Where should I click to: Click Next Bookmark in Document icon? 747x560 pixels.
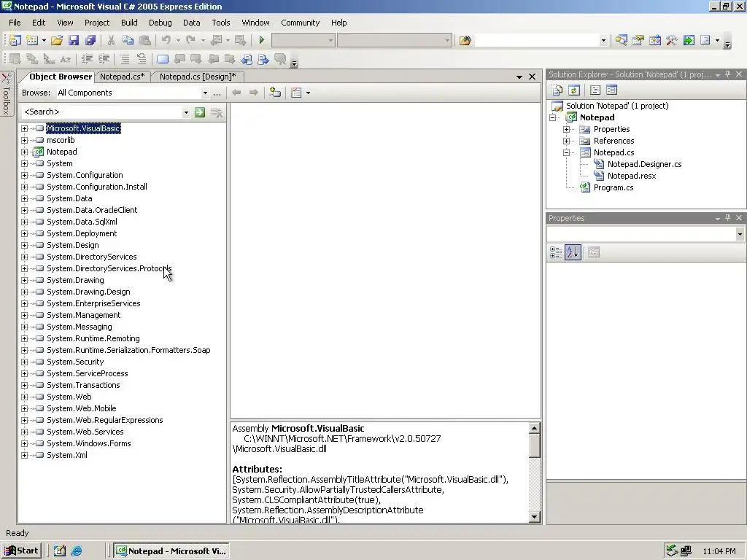coord(263,59)
